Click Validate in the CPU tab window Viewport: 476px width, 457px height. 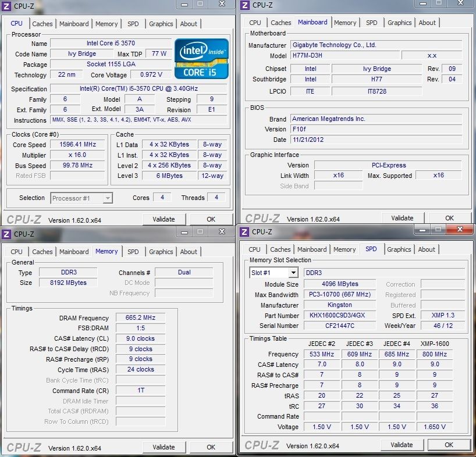click(164, 219)
